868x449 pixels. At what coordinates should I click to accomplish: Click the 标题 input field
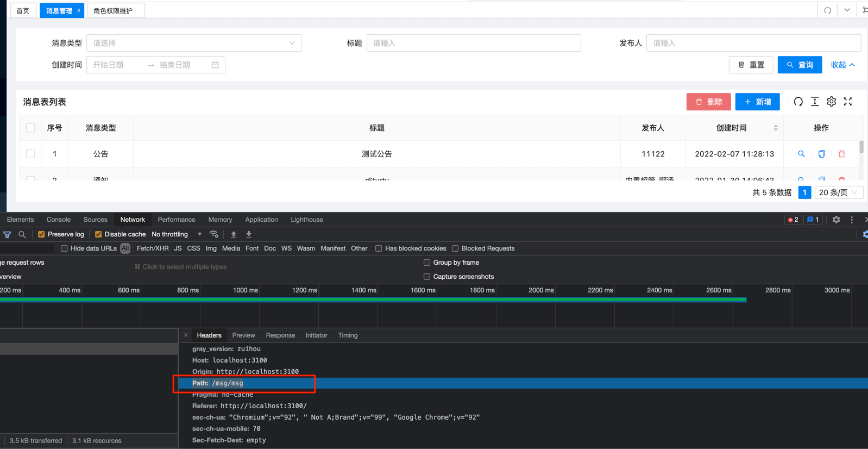point(473,43)
